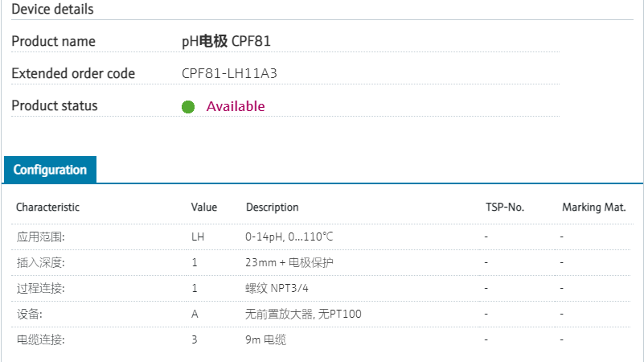This screenshot has height=362, width=644.
Task: Click the Characteristic column header
Action: [x=47, y=208]
